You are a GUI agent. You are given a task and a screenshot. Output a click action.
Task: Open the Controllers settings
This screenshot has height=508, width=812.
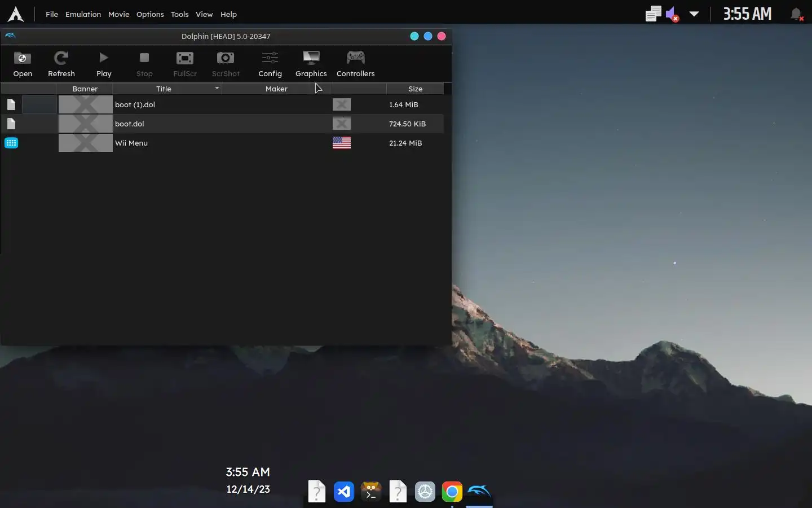355,64
